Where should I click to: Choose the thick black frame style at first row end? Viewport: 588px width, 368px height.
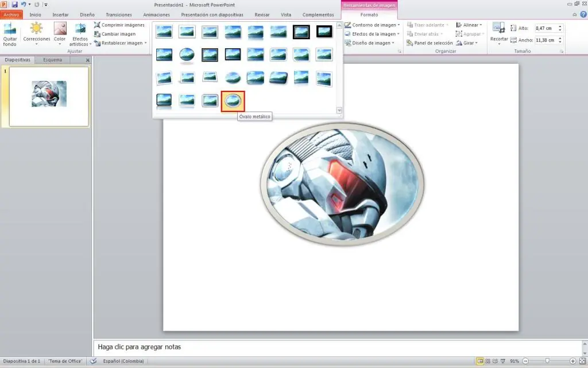coord(324,32)
